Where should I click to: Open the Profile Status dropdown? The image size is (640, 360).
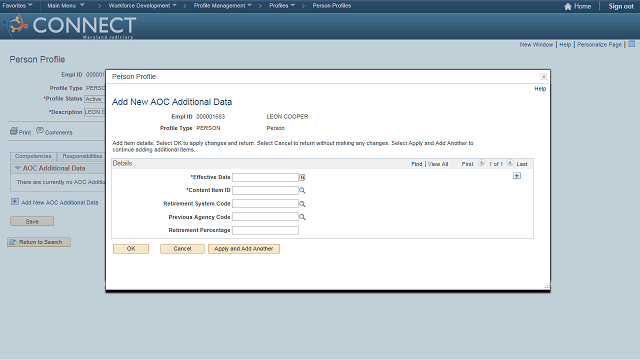pos(95,99)
